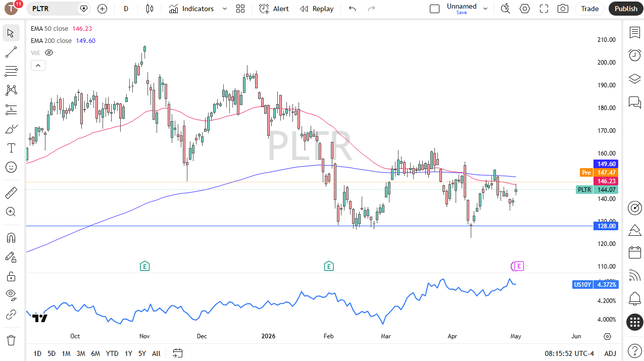Open the time axis settings gear
The width and height of the screenshot is (644, 361).
607,336
